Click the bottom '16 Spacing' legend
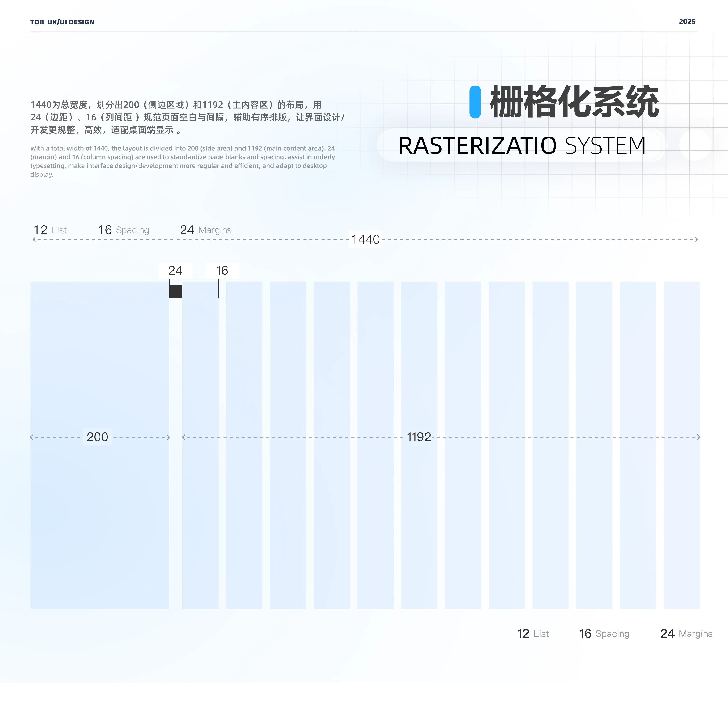The image size is (728, 703). point(604,634)
